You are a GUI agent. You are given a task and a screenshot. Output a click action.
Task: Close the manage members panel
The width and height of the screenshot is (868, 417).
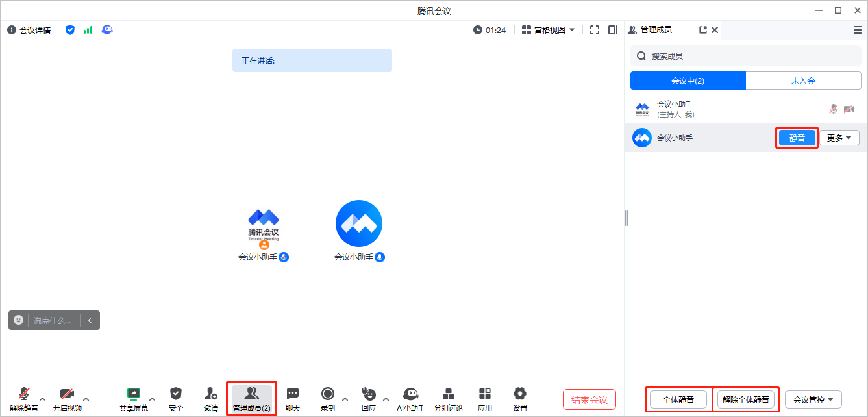[715, 30]
